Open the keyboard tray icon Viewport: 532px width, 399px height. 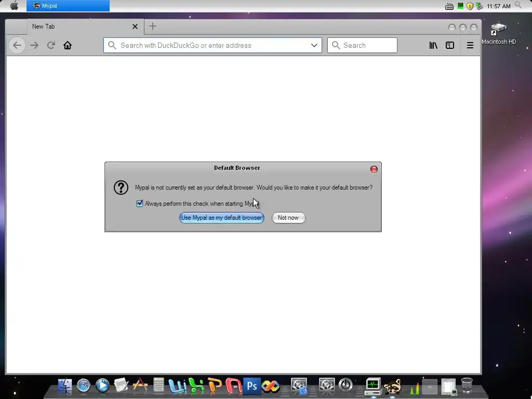[x=449, y=6]
